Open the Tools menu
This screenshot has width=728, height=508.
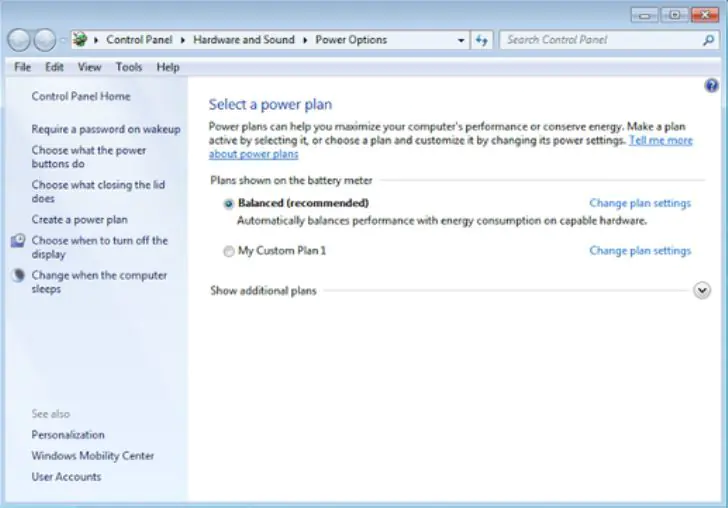click(x=128, y=67)
